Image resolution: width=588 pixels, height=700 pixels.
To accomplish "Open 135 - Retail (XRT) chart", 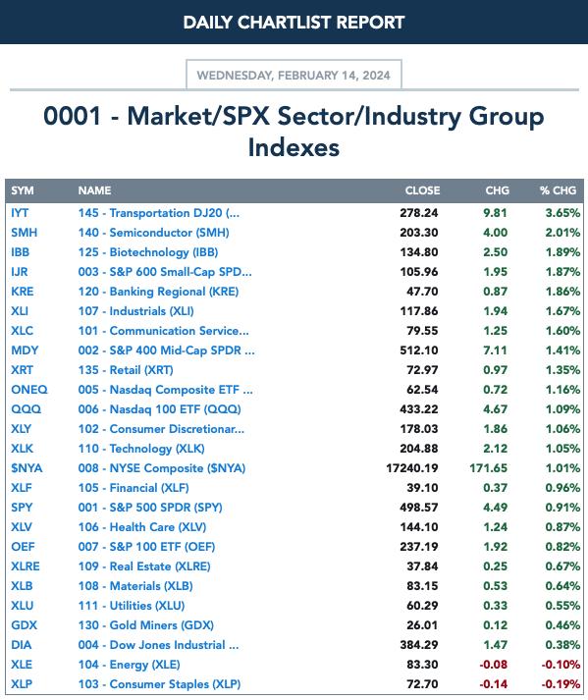I will 126,370.
